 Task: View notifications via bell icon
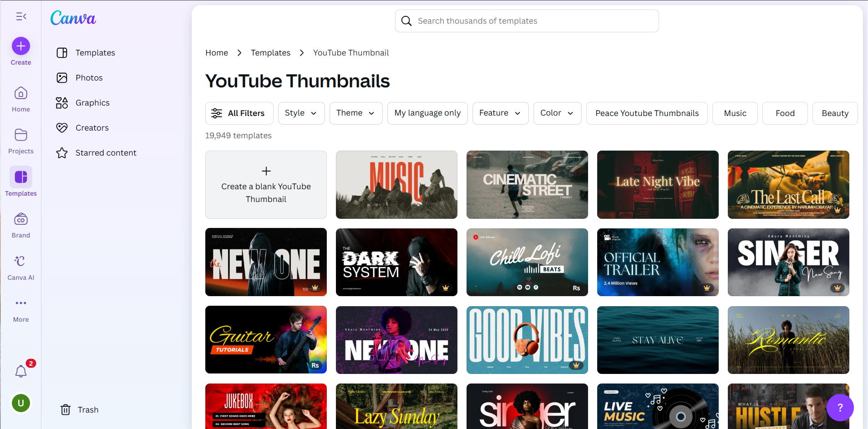pos(20,372)
